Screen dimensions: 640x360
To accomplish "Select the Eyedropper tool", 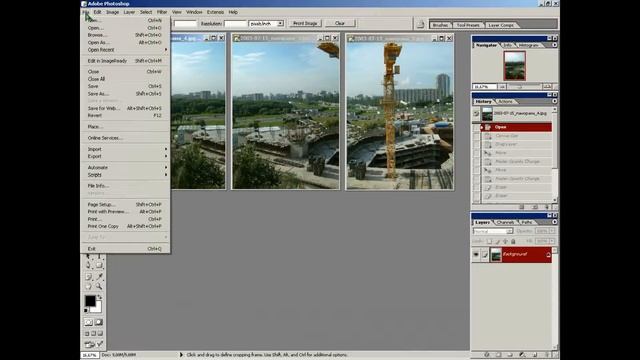I will (99, 277).
